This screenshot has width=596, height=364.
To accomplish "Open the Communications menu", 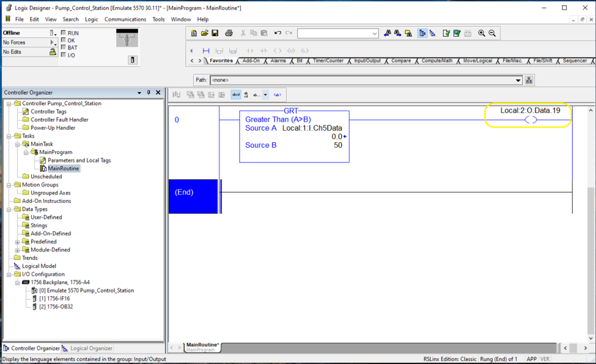I will click(125, 20).
